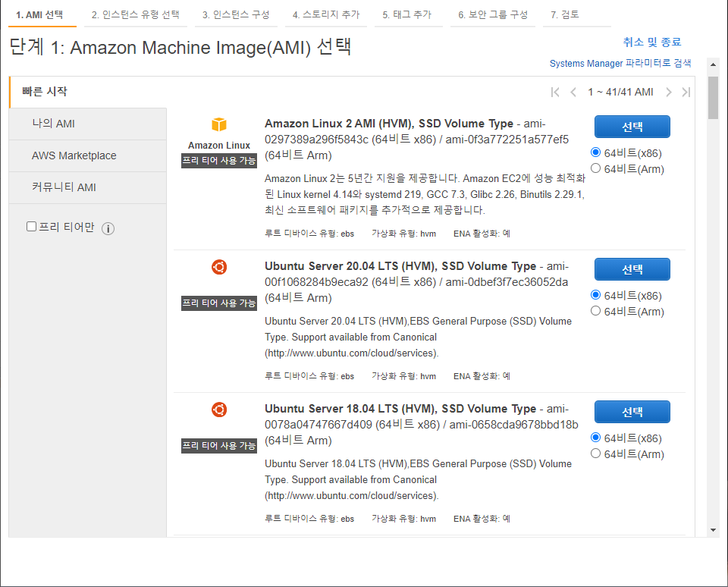Click the Ubuntu Server 20.04 LTS title
This screenshot has height=587, width=728.
400,266
